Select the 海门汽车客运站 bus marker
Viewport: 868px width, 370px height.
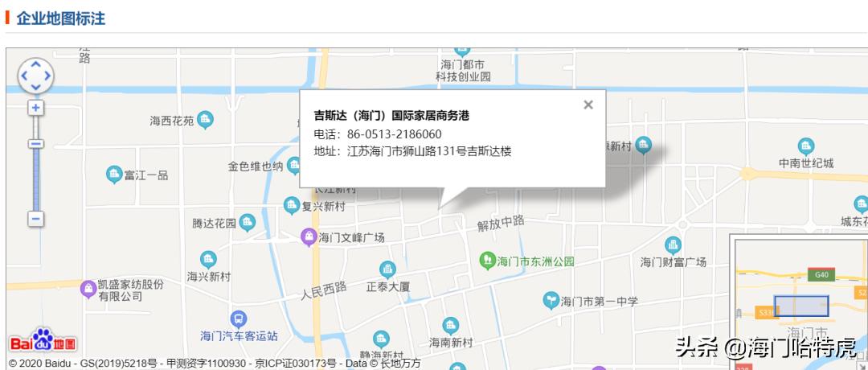click(x=238, y=319)
